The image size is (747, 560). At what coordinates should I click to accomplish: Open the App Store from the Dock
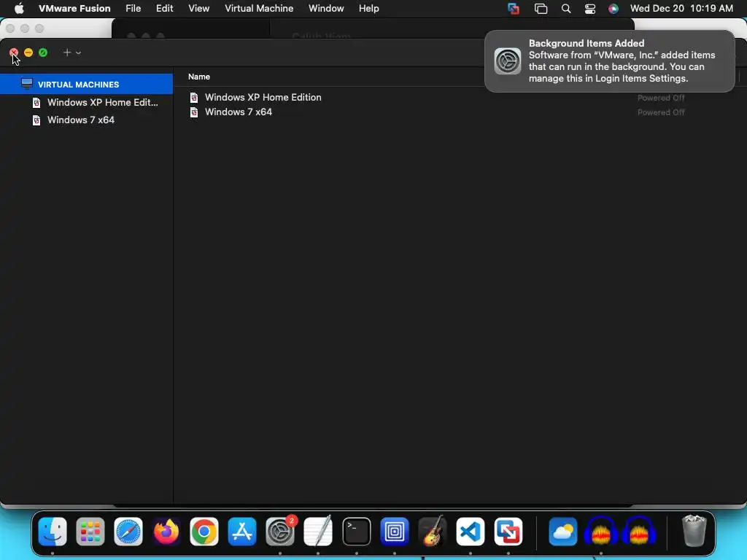(x=242, y=532)
